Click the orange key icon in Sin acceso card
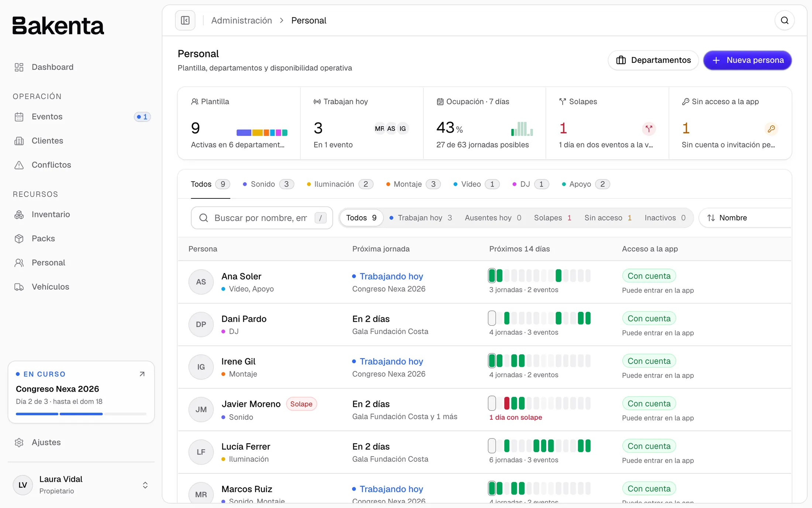 tap(771, 129)
